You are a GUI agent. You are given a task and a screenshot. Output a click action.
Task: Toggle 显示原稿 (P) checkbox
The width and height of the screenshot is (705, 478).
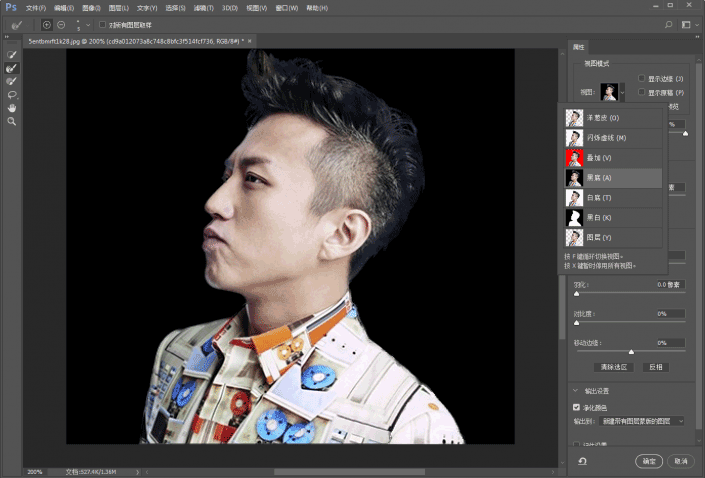[642, 92]
